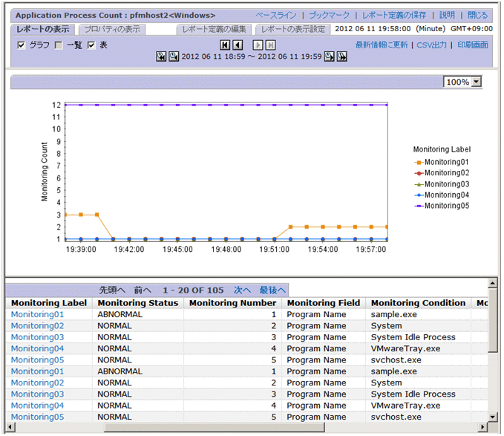Viewport: 504px width, 436px height.
Task: Click the Monitoring Status column header
Action: pyautogui.click(x=138, y=303)
